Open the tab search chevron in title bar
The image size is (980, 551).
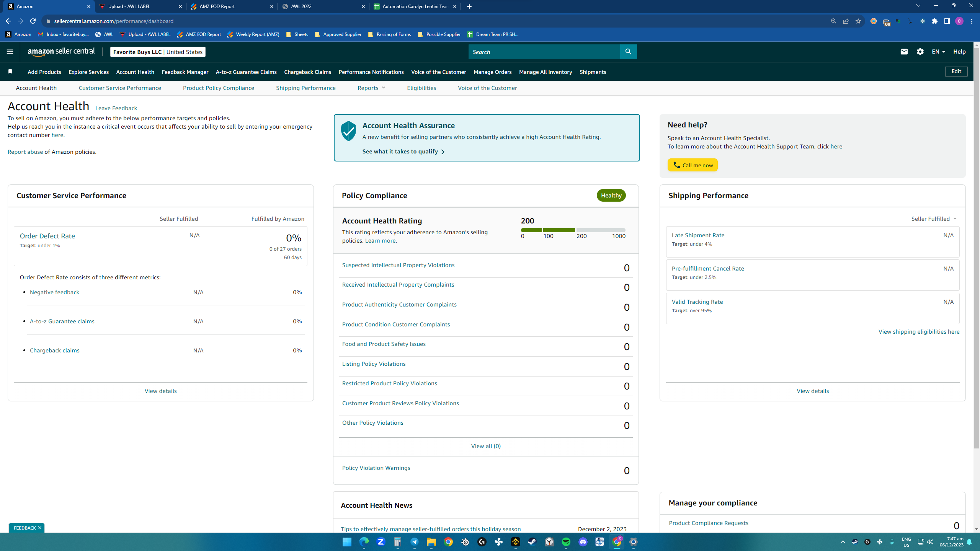pos(918,6)
